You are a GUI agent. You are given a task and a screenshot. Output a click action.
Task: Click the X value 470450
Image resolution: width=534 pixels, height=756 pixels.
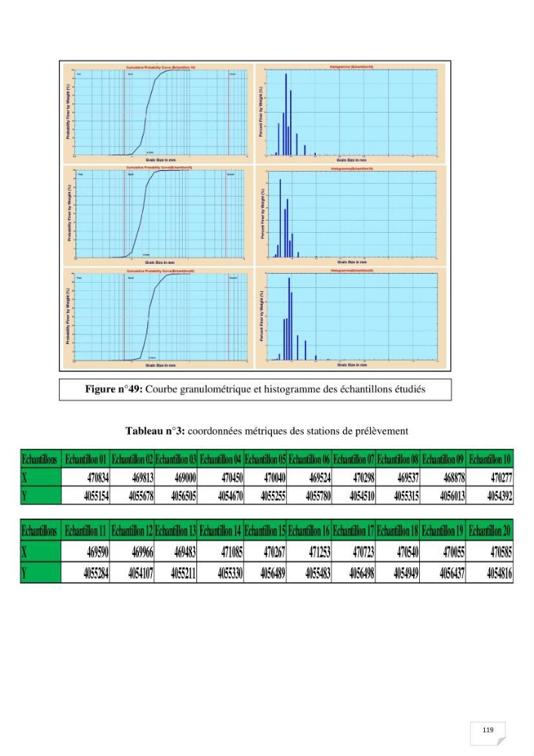coord(232,478)
